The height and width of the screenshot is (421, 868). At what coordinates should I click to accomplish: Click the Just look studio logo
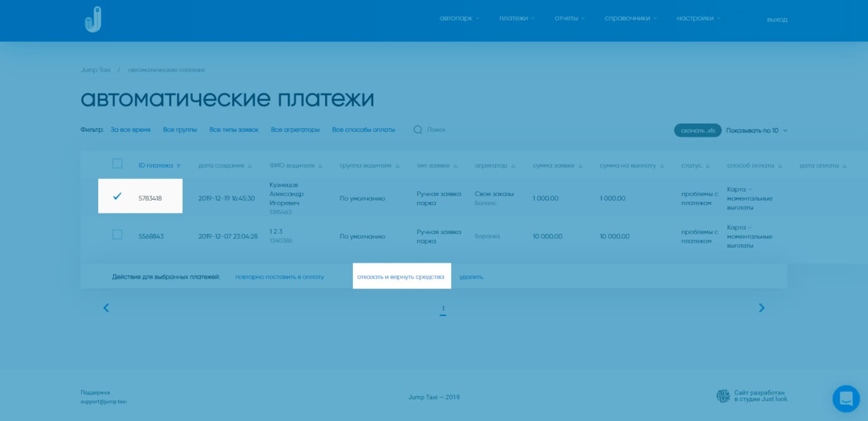click(723, 396)
